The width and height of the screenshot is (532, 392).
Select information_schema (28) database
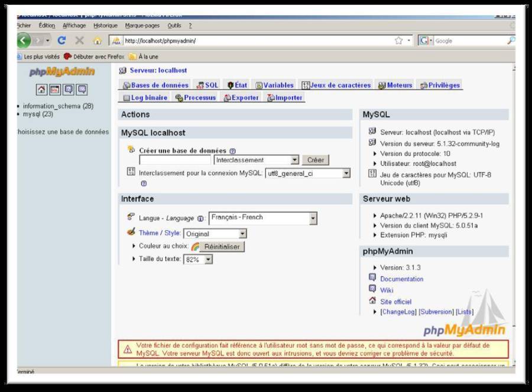coord(58,106)
